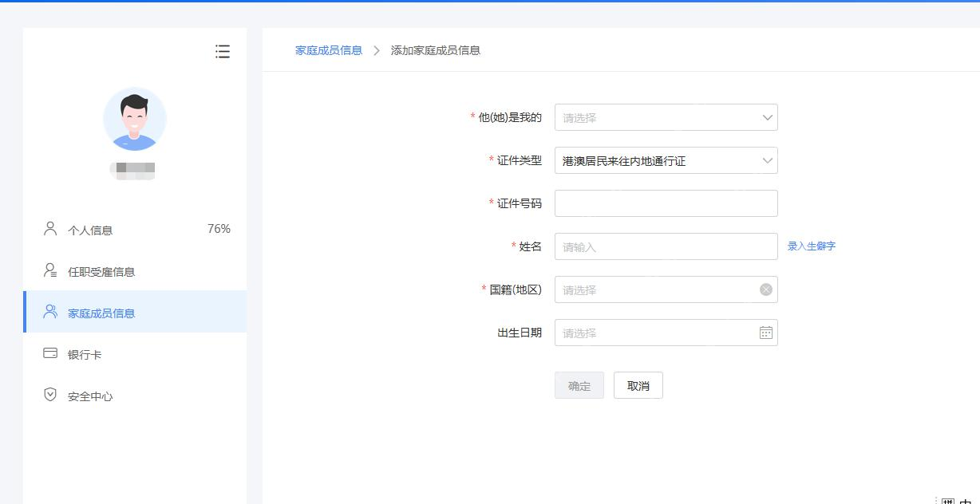Open the 国籍(地区) select field
The image size is (980, 504).
click(666, 289)
